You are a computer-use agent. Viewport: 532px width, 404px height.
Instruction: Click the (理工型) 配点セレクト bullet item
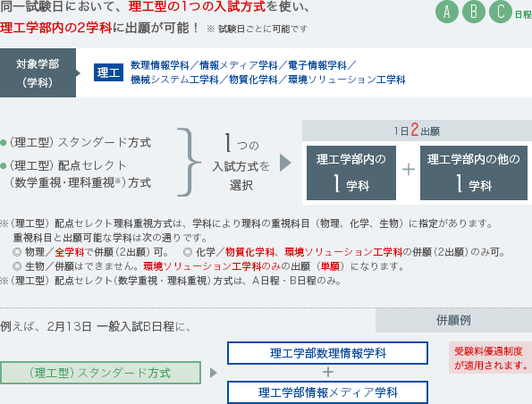pyautogui.click(x=76, y=174)
